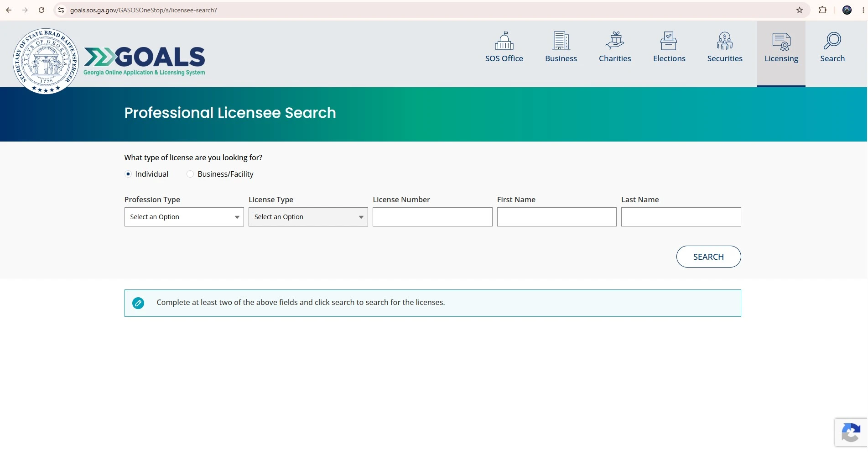This screenshot has height=452, width=868.
Task: Open browser extensions puzzle icon
Action: point(823,10)
